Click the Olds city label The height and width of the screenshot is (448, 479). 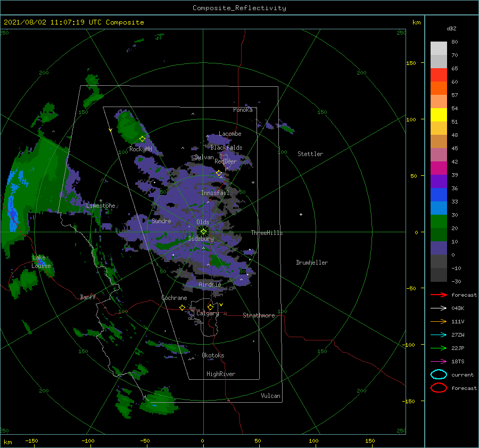tap(203, 222)
